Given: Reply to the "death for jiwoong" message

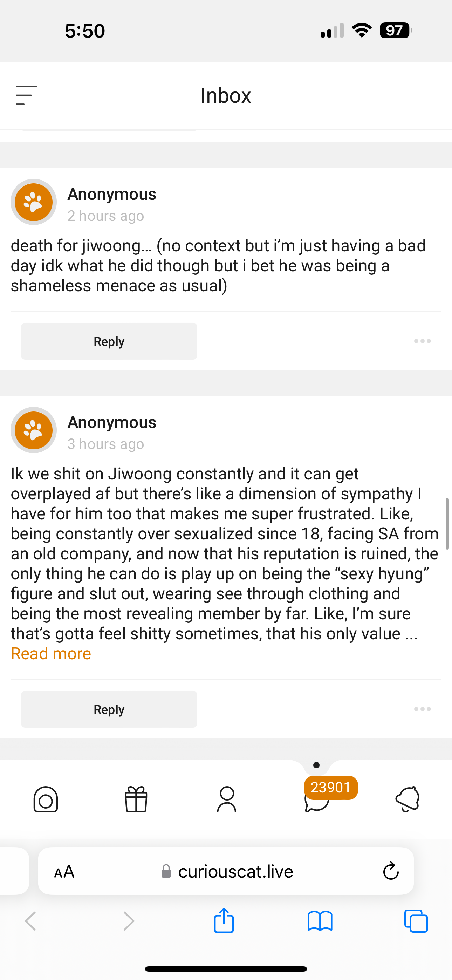Looking at the screenshot, I should click(x=109, y=341).
